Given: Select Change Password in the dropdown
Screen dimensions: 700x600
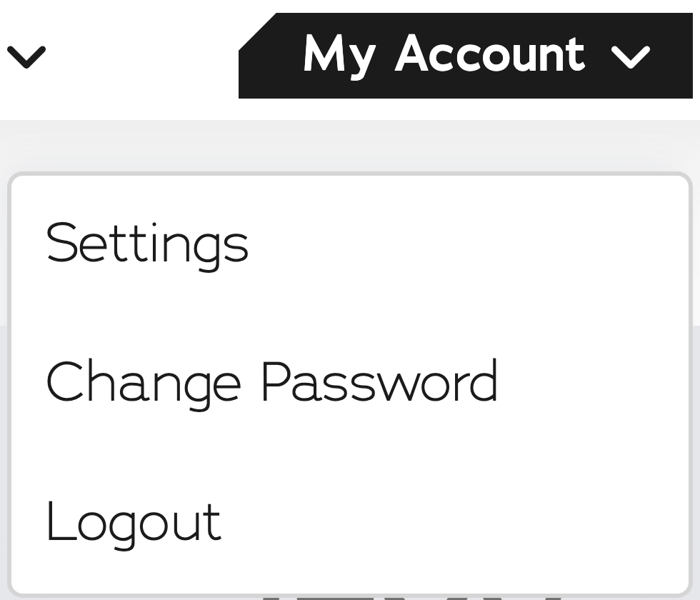Looking at the screenshot, I should tap(271, 382).
